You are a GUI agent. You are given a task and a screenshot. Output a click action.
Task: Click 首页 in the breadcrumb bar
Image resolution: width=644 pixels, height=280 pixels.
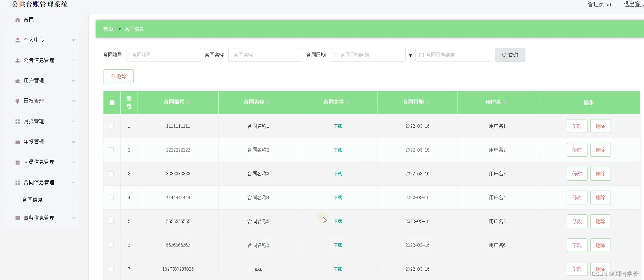tap(108, 29)
